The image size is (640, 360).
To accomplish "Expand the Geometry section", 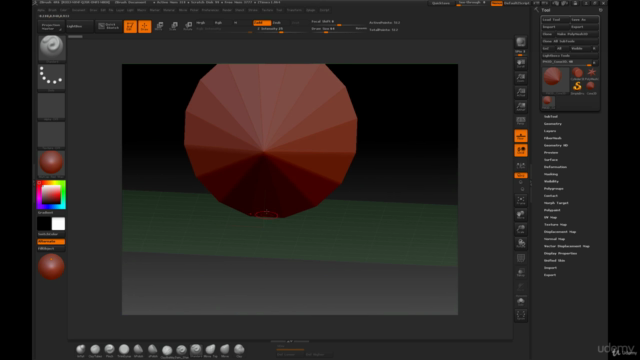I will pos(553,124).
